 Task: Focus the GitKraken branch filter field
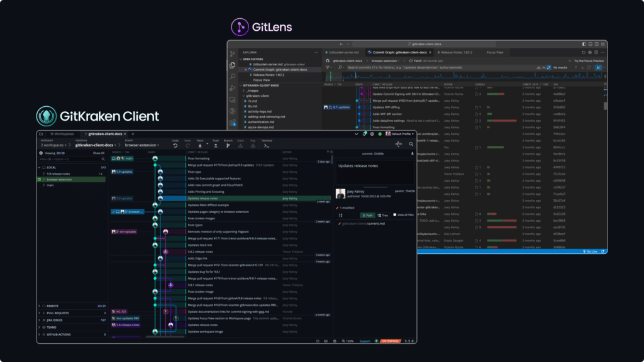[x=72, y=159]
